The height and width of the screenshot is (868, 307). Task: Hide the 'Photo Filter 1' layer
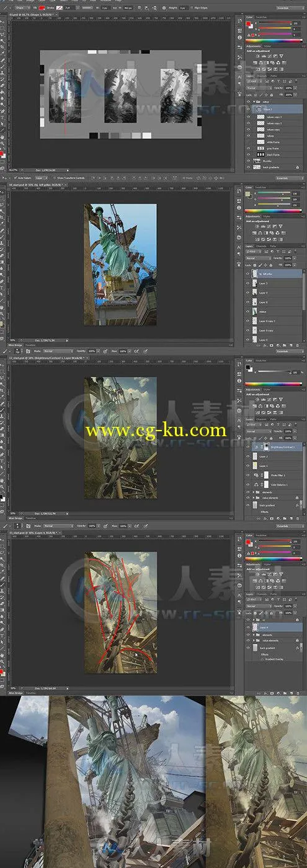point(248,475)
